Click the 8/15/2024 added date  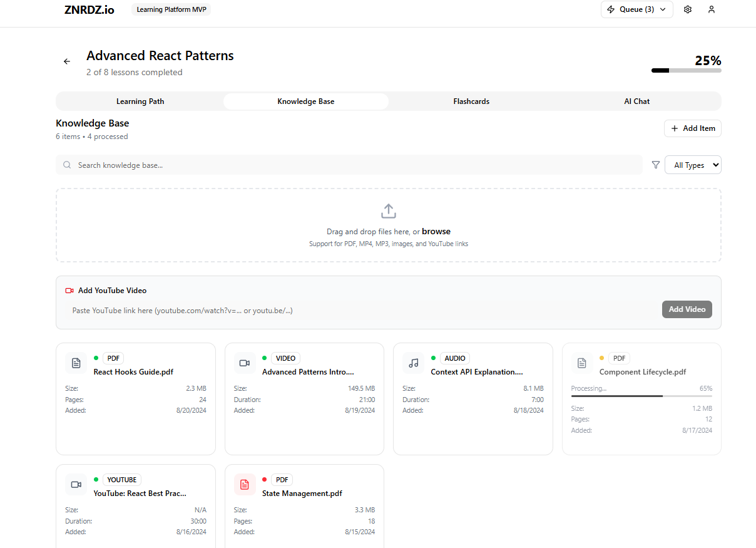click(x=360, y=532)
